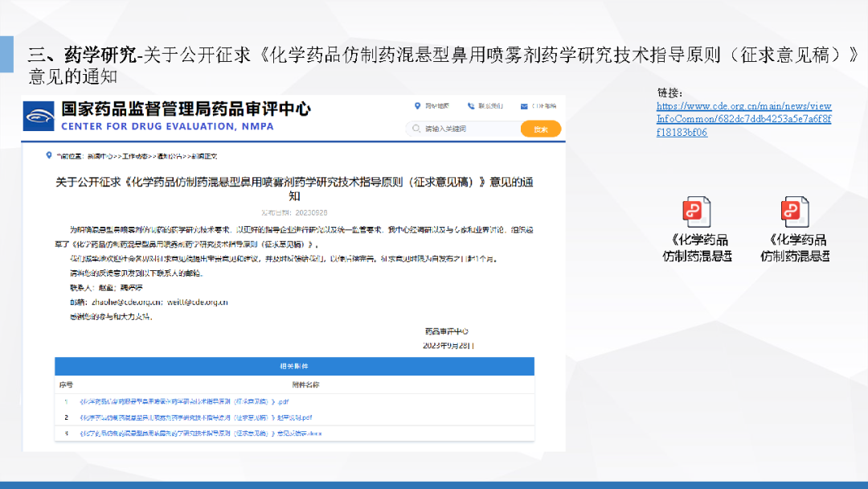Screen dimensions: 868x489
Task: Open the right embedded PDF file icon
Action: [794, 212]
